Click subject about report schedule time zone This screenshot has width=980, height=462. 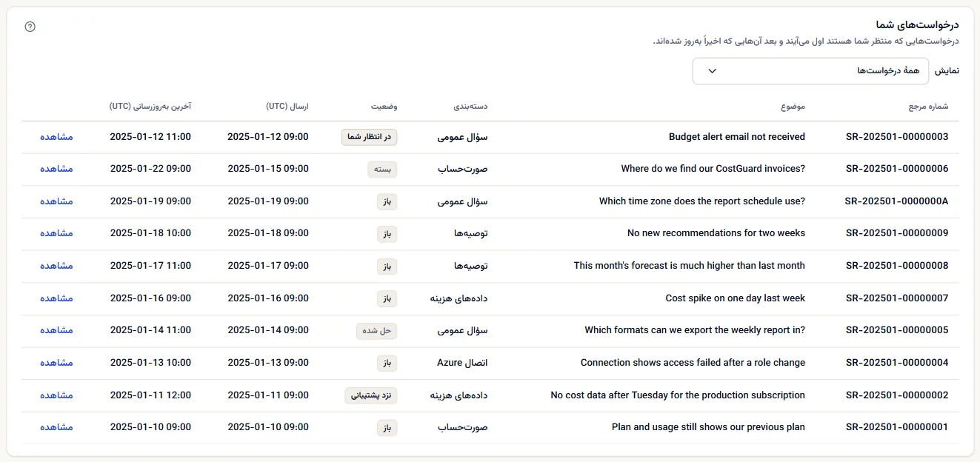[x=702, y=201]
